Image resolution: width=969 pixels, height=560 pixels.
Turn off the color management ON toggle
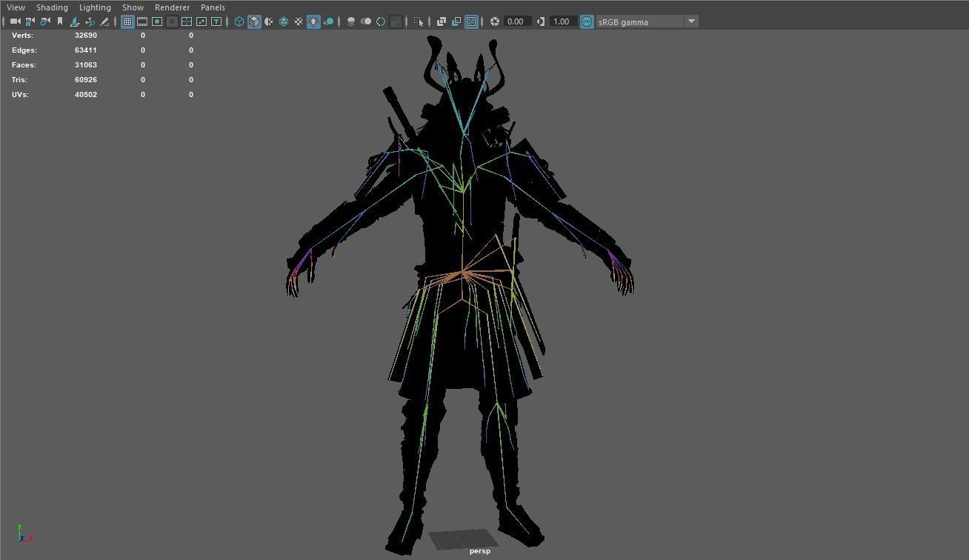(587, 21)
